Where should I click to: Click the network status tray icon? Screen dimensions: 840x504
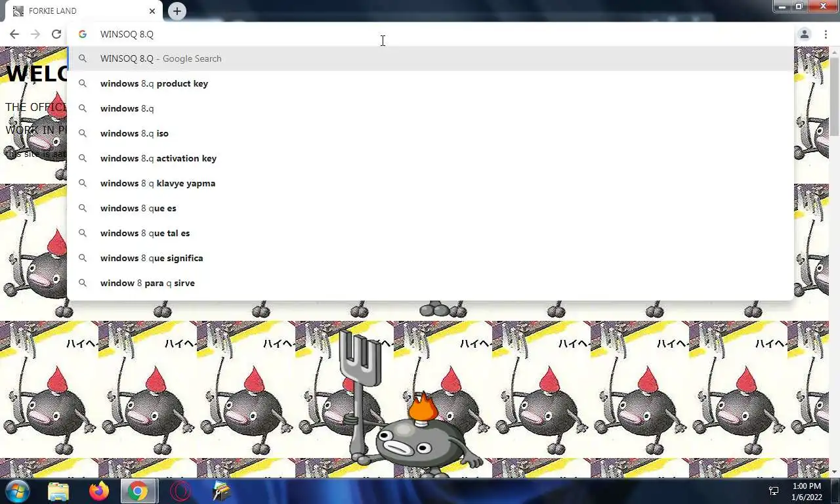774,492
